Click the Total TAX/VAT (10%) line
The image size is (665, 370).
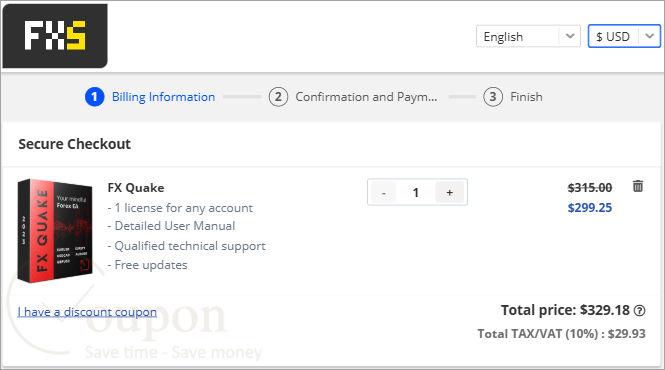(562, 334)
